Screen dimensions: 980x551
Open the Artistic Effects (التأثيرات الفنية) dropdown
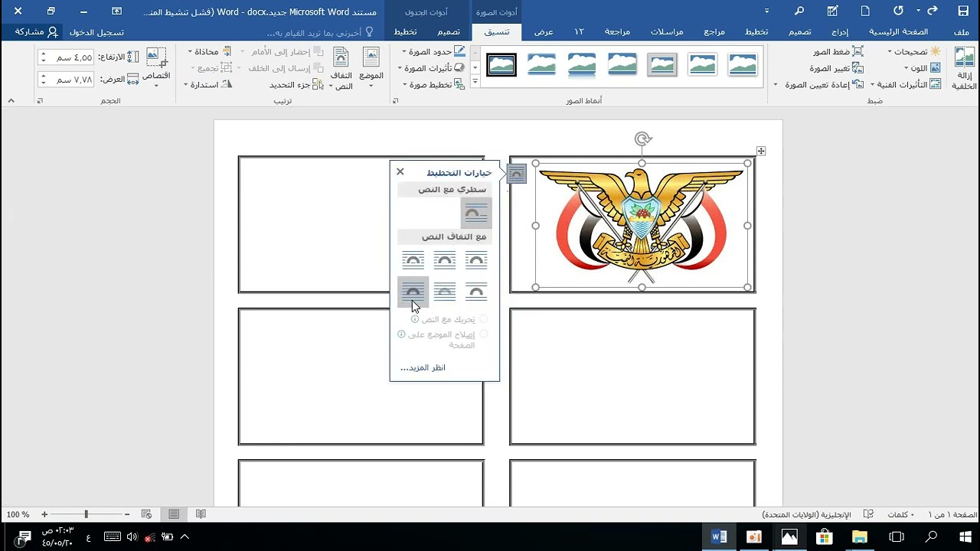click(906, 85)
